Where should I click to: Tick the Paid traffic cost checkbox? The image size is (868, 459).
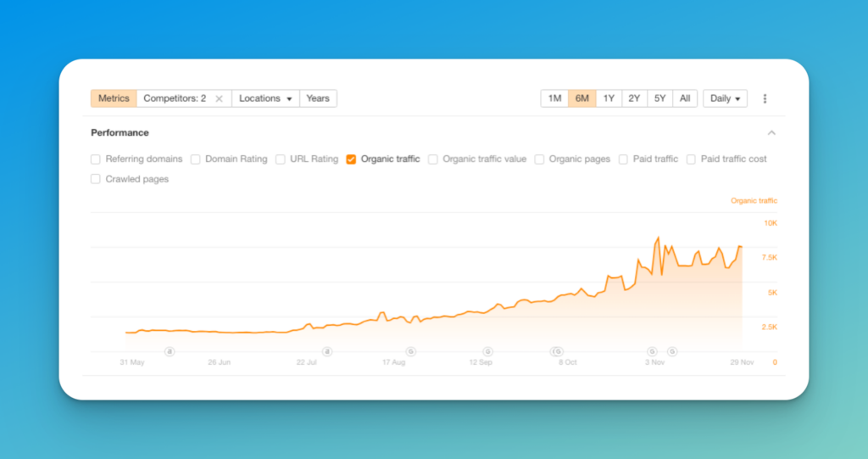(x=691, y=160)
